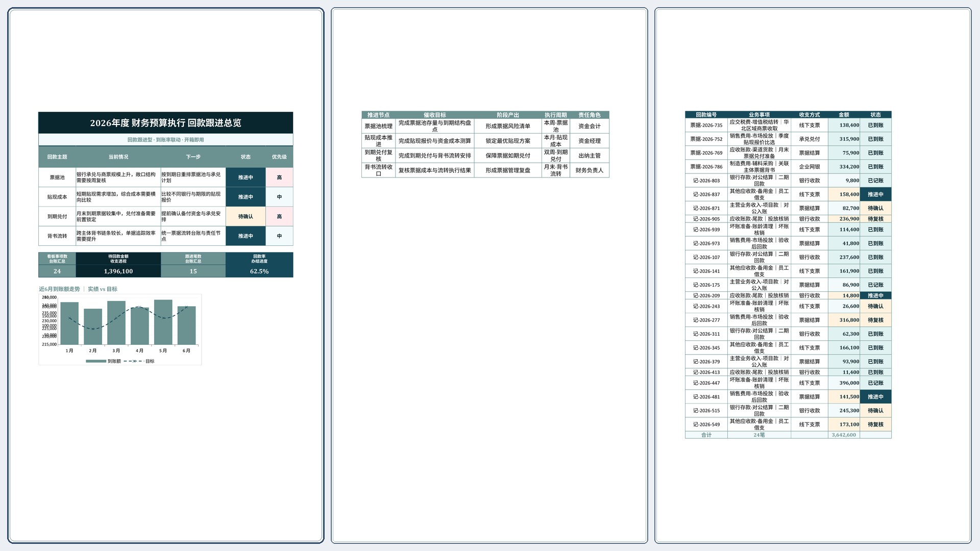Screen dimensions: 980x551
Task: Click 锁定最优贴现方案 cell
Action: (508, 141)
